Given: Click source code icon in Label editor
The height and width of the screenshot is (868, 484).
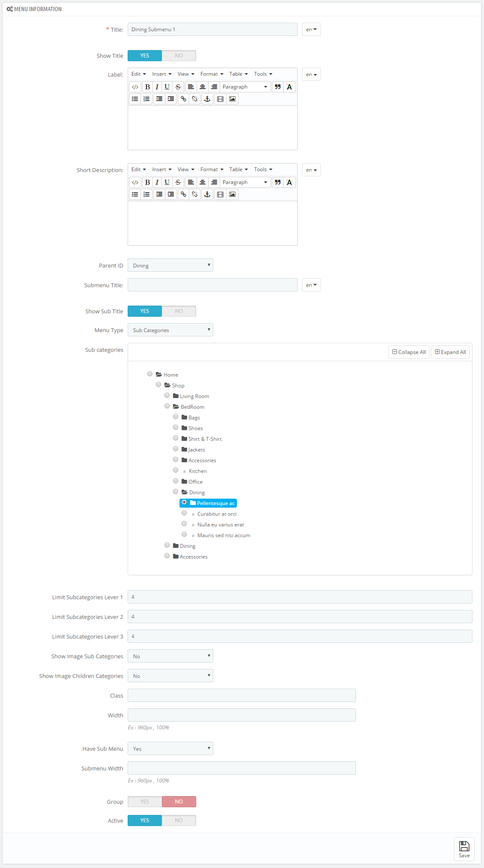Looking at the screenshot, I should point(135,87).
